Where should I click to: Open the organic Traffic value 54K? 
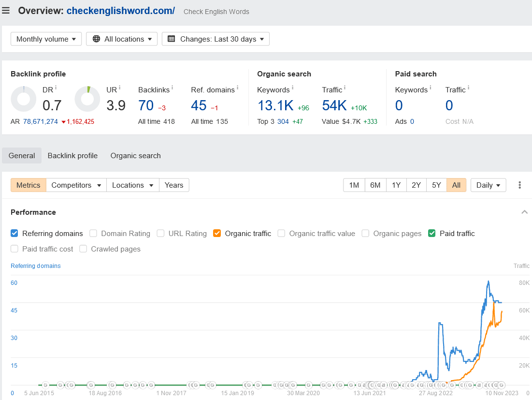(334, 105)
